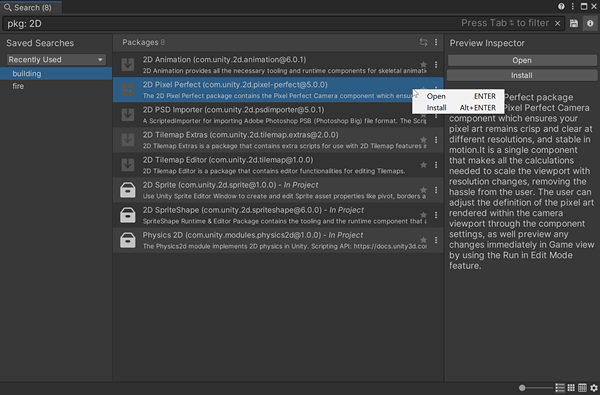600x395 pixels.
Task: Select the 2D Tilemap Editor package title
Action: [228, 160]
